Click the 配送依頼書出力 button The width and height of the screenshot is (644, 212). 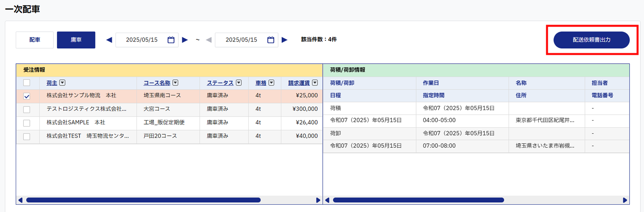[x=591, y=40]
